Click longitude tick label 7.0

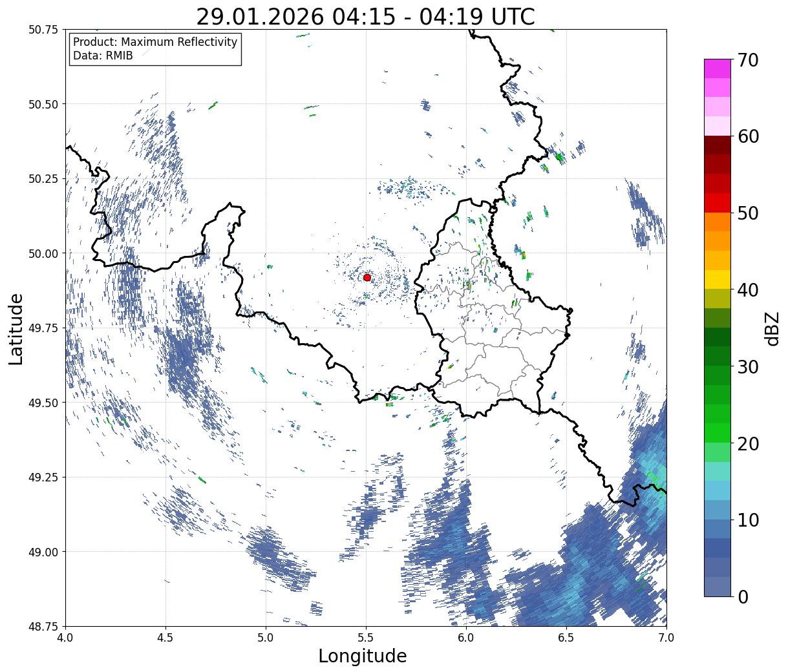point(666,638)
